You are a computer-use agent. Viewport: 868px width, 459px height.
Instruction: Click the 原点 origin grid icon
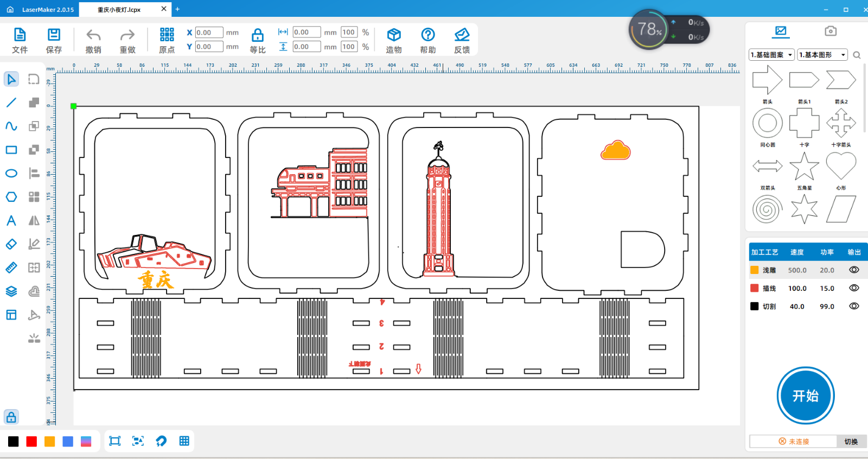tap(167, 35)
